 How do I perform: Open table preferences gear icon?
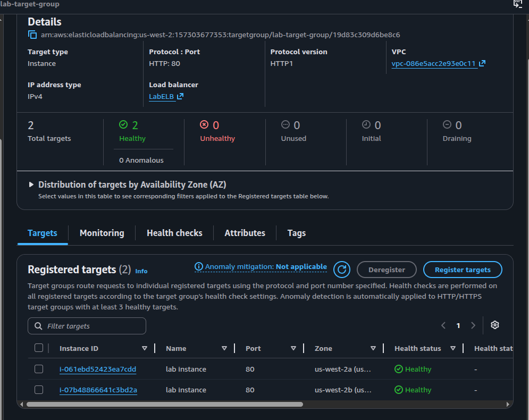pyautogui.click(x=494, y=325)
